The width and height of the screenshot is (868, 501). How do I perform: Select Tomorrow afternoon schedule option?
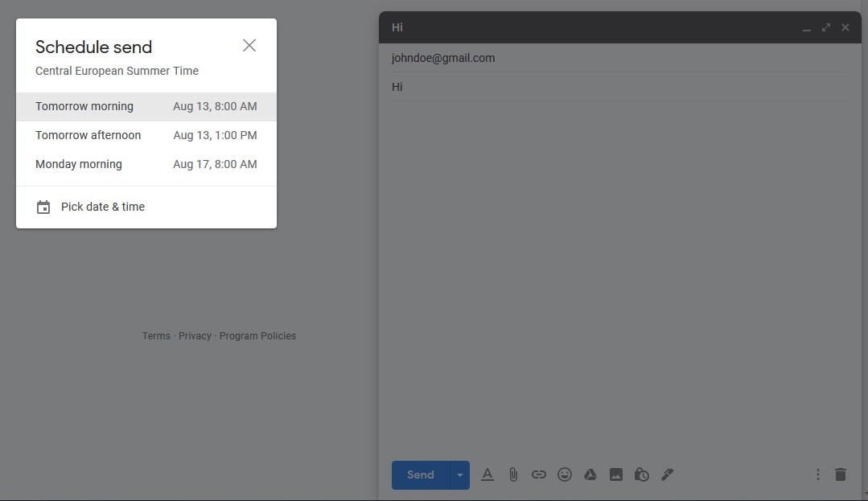pos(146,135)
